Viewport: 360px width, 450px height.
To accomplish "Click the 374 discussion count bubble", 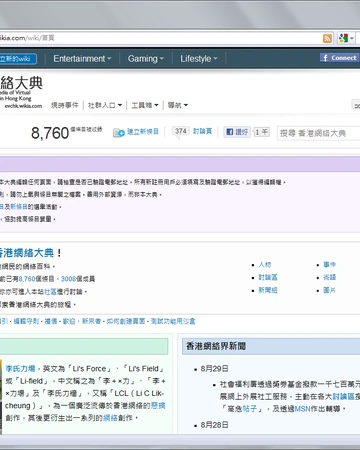I will coord(180,131).
